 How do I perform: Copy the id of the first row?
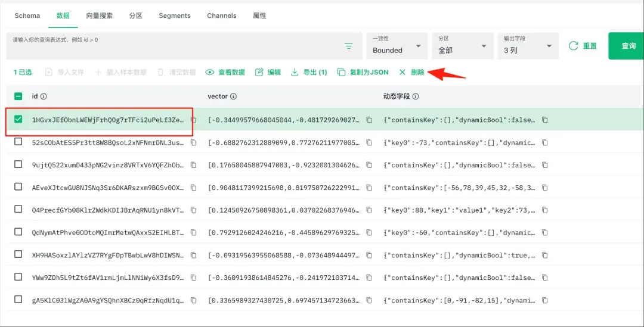193,120
